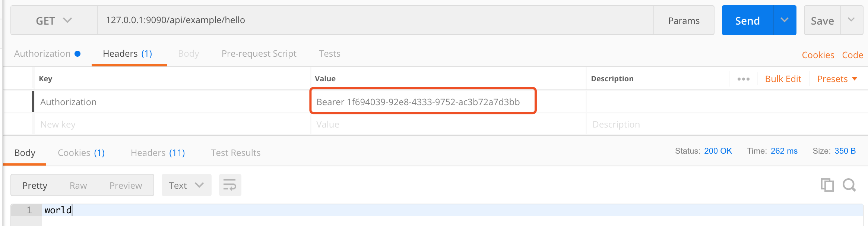The image size is (868, 226).
Task: Click the Bulk Edit link
Action: coord(783,79)
